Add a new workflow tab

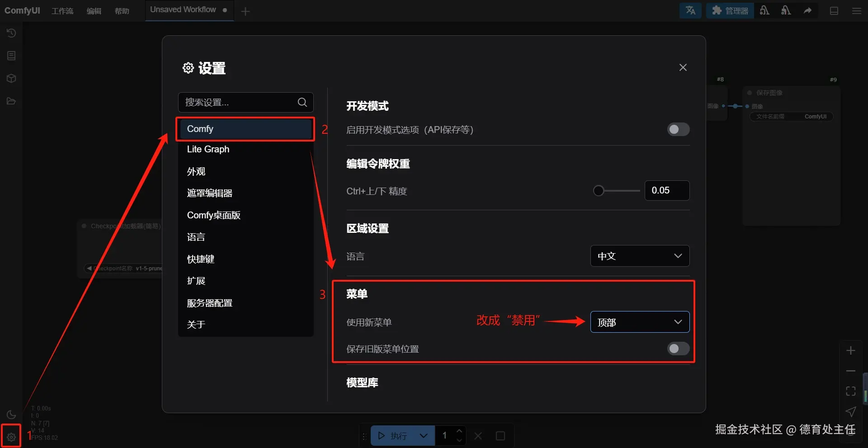pyautogui.click(x=245, y=11)
